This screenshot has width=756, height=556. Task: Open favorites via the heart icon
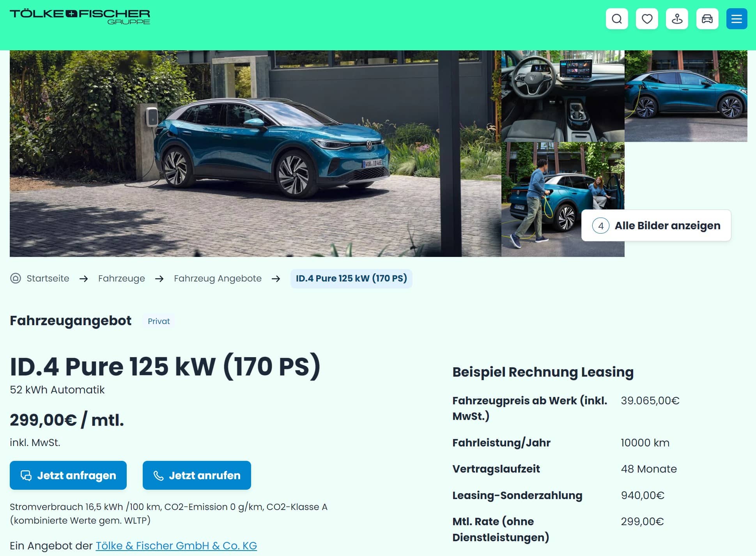(x=647, y=19)
